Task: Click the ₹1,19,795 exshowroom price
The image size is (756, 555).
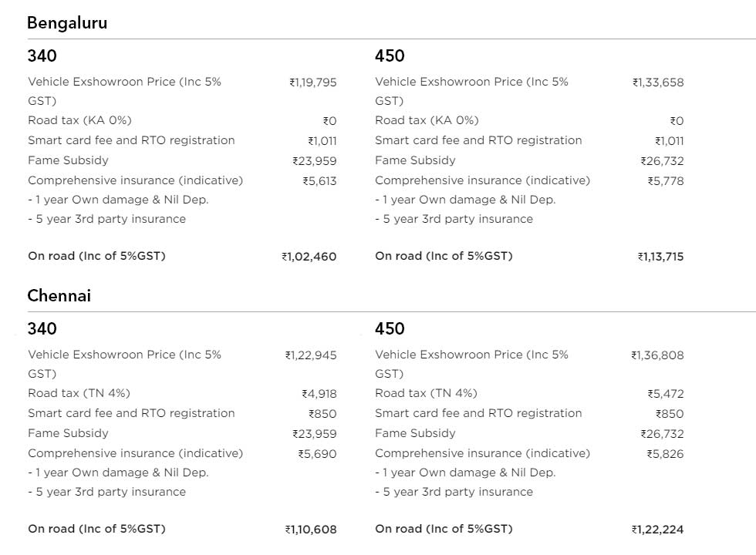Action: [313, 82]
